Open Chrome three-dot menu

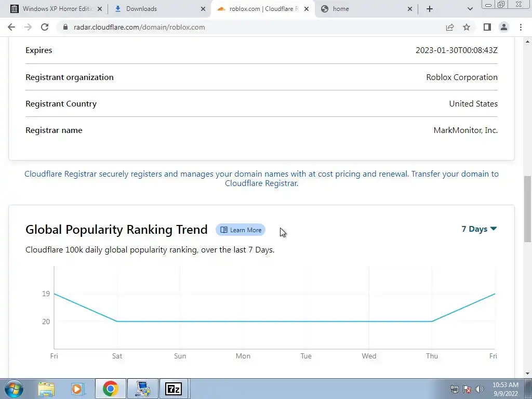coord(521,27)
